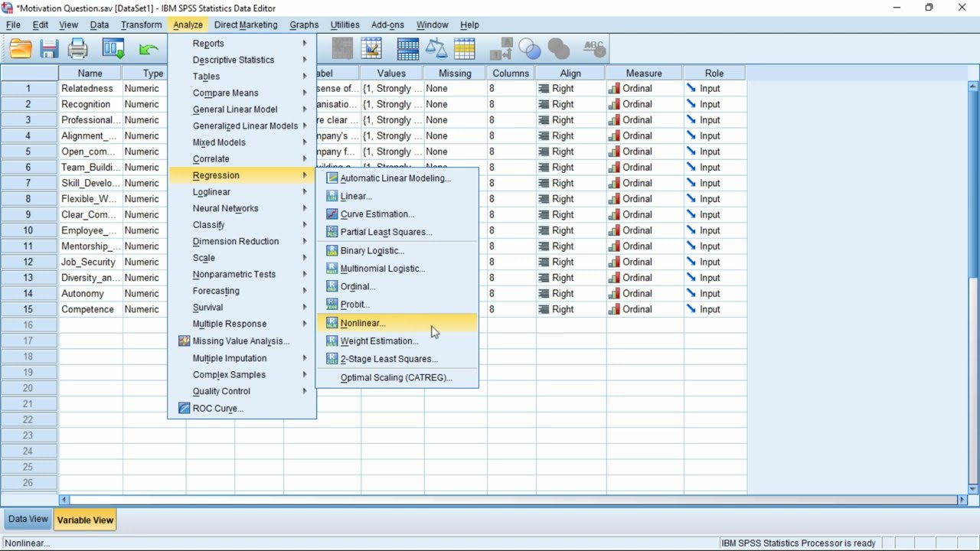Image resolution: width=980 pixels, height=551 pixels.
Task: Click the Insert Variable icon left of Split File
Action: [372, 49]
